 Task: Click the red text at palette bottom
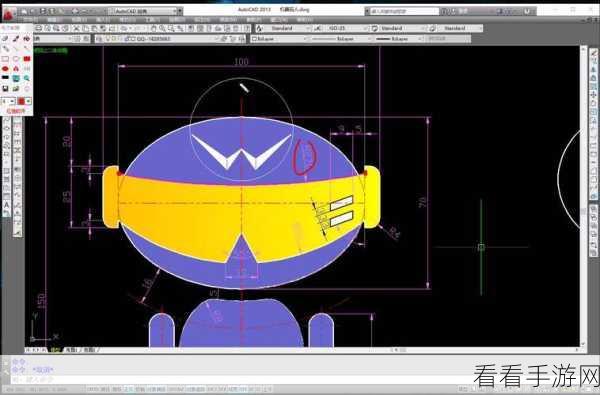16,111
